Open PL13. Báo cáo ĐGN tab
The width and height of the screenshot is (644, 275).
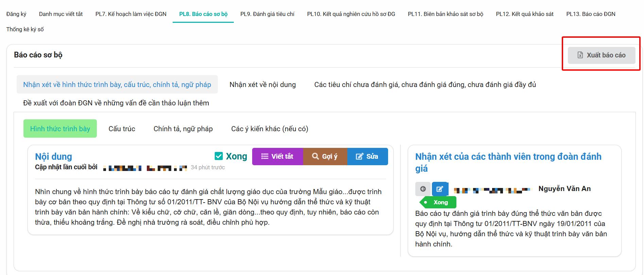(591, 14)
